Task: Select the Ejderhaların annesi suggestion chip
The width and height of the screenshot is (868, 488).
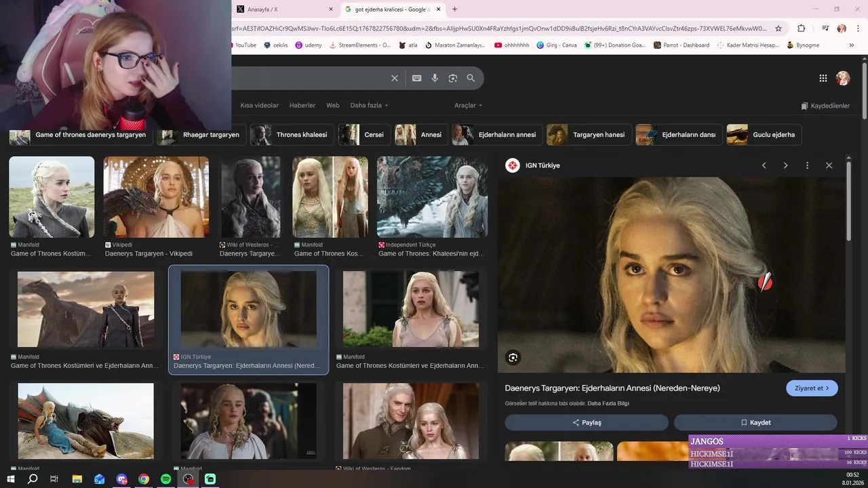Action: pos(497,135)
